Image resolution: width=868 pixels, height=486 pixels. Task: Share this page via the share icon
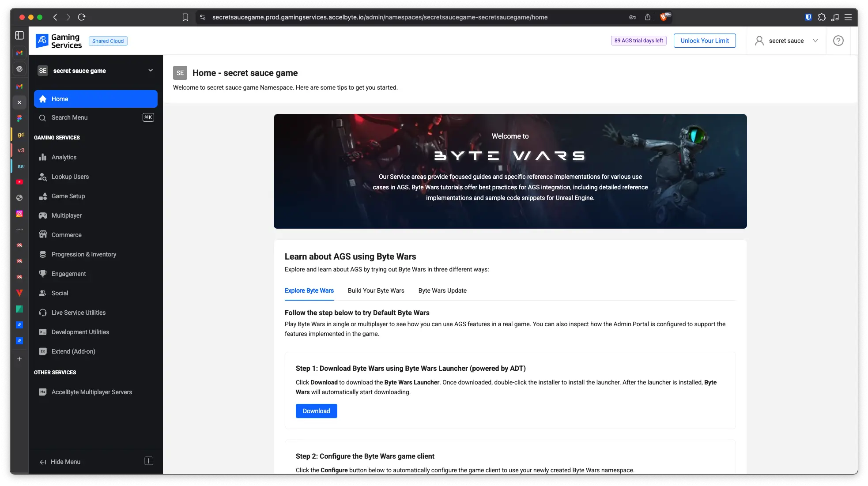[x=648, y=17]
